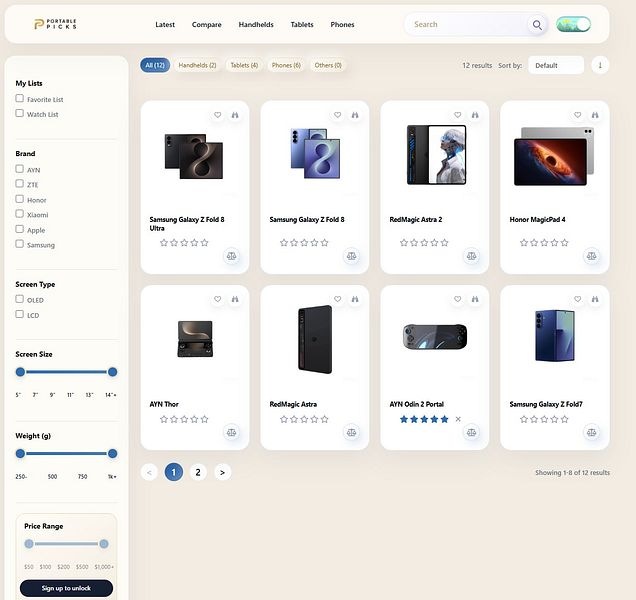Screen dimensions: 636x600
Task: Filter by ZTE brand
Action: coord(19,183)
